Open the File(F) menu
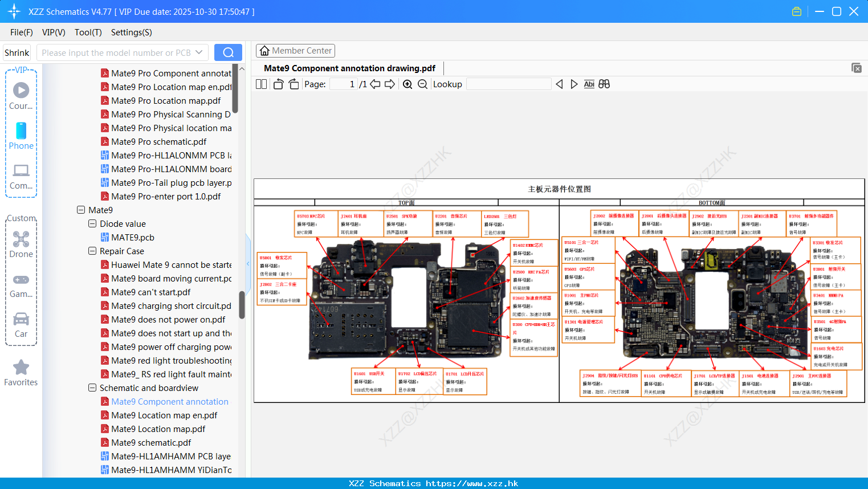 tap(22, 32)
